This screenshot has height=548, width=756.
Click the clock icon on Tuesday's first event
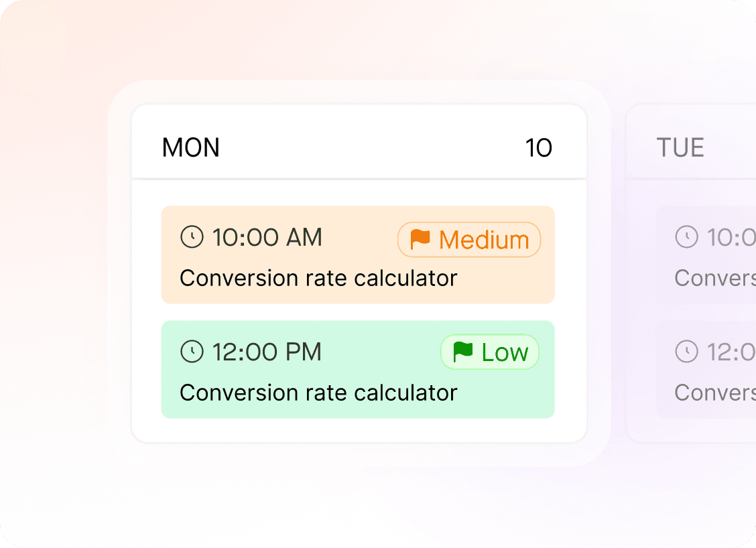(686, 237)
